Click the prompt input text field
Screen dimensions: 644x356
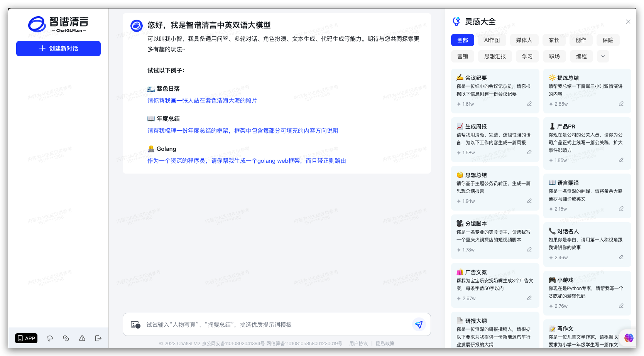[277, 325]
